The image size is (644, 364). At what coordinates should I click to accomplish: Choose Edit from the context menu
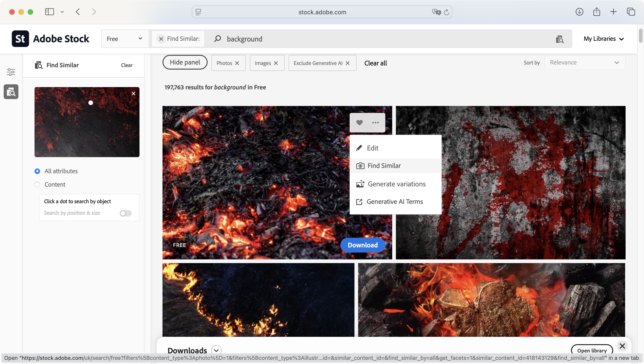tap(395, 148)
